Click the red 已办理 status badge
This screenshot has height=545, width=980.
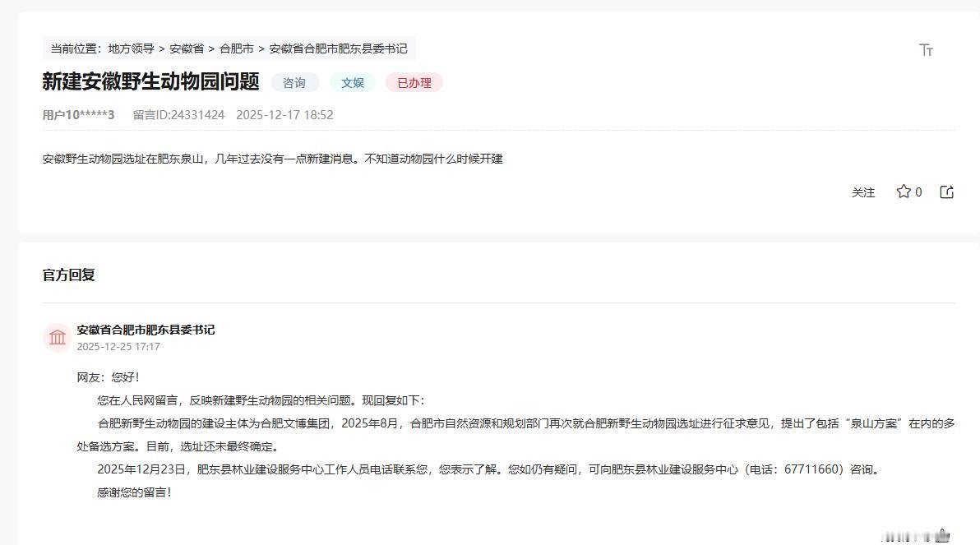coord(414,82)
